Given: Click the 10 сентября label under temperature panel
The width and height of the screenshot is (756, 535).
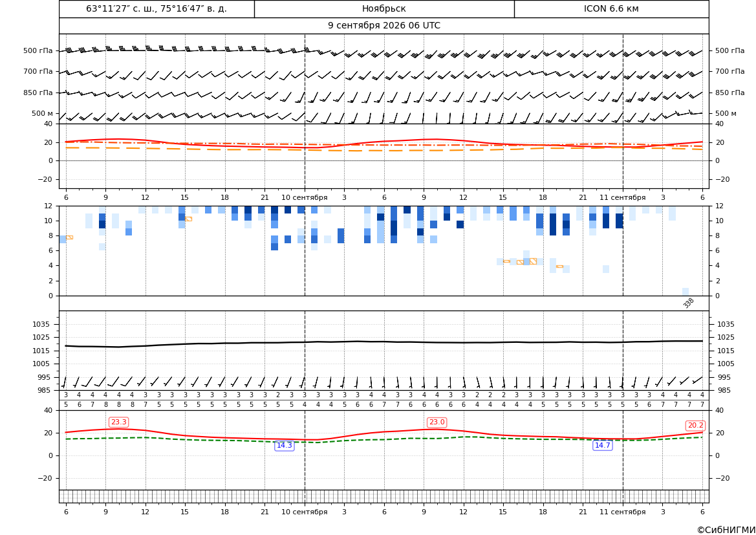Looking at the screenshot, I should coord(304,197).
